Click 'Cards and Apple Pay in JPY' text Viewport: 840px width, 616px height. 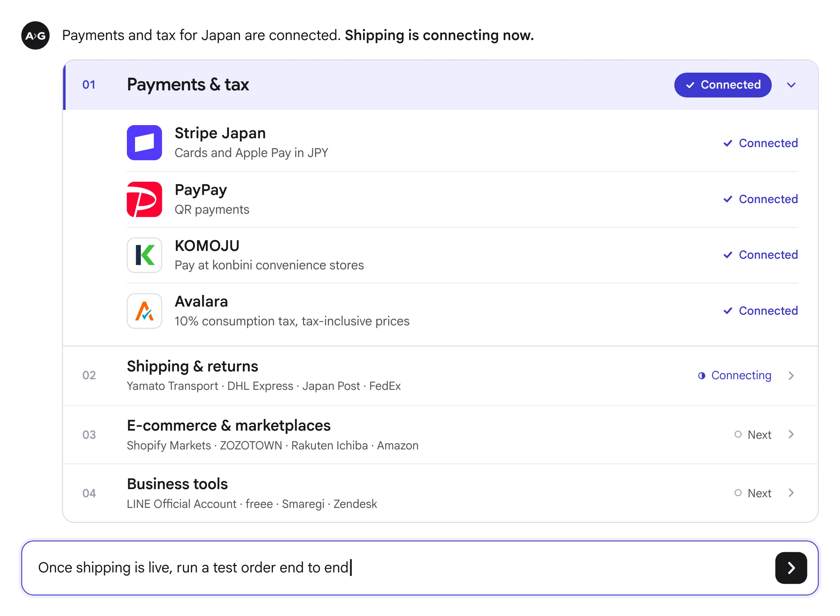click(x=252, y=153)
